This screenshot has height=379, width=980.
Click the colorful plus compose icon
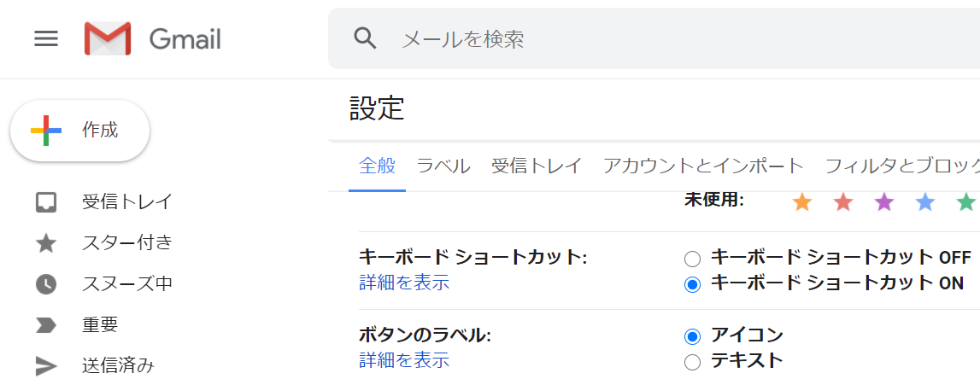click(x=46, y=131)
